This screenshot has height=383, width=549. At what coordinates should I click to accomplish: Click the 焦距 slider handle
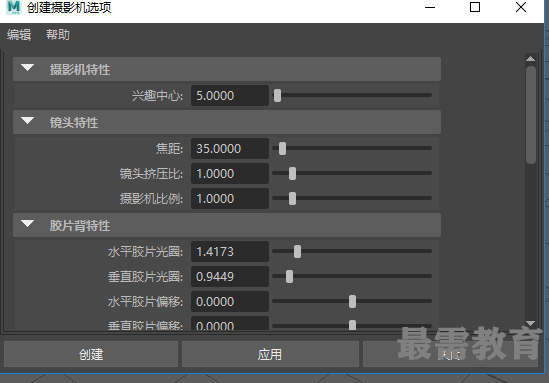pyautogui.click(x=282, y=148)
